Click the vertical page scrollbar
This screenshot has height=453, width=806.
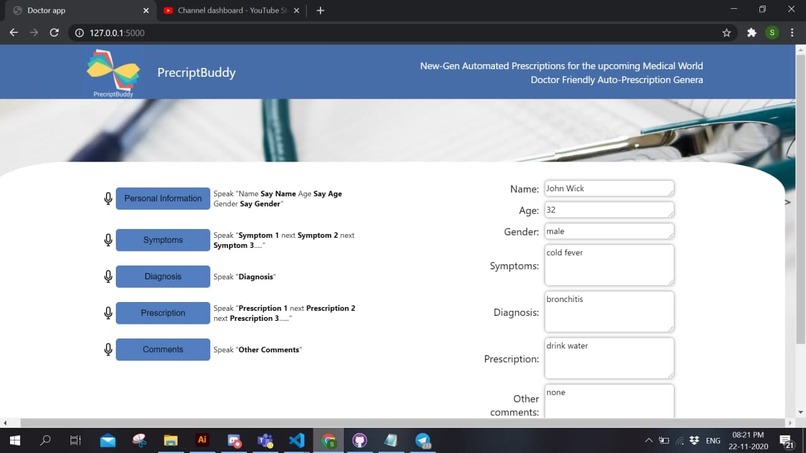(800, 201)
